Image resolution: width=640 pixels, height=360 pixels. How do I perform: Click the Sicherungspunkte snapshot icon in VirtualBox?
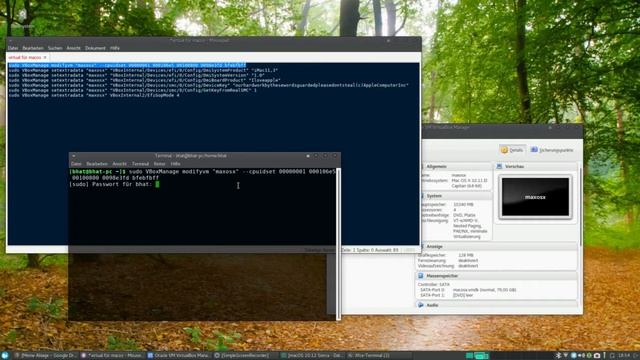coord(534,150)
